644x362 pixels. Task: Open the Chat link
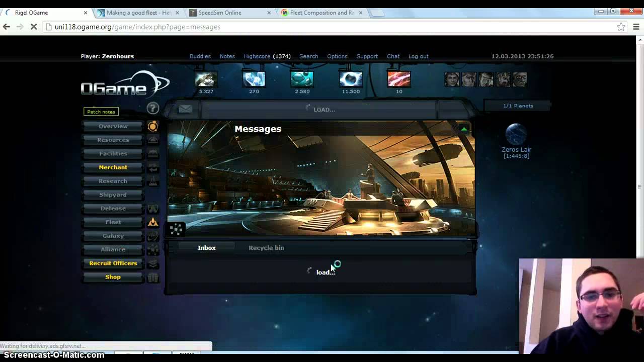(x=393, y=56)
